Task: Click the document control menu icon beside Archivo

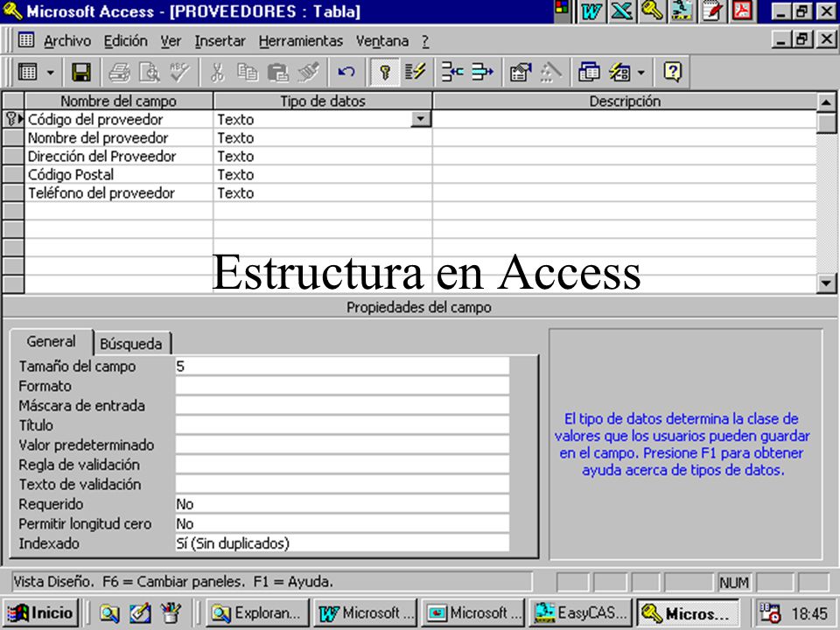Action: (25, 40)
